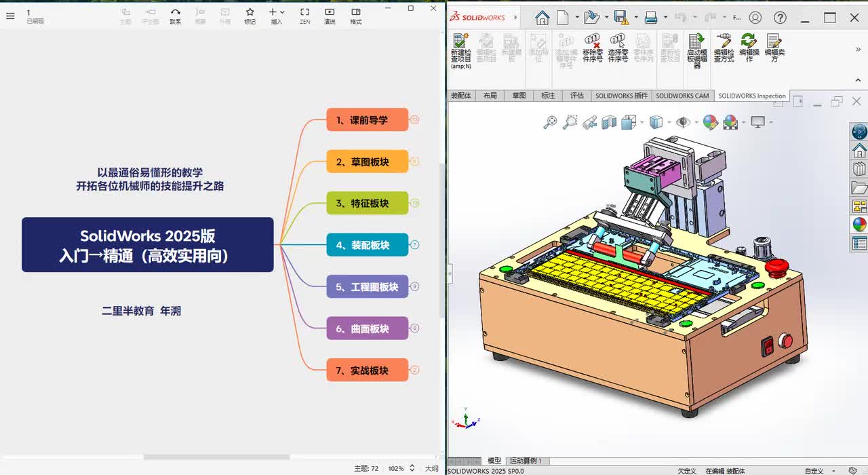Select the 曲面板块 topic node
The height and width of the screenshot is (475, 868).
[368, 328]
